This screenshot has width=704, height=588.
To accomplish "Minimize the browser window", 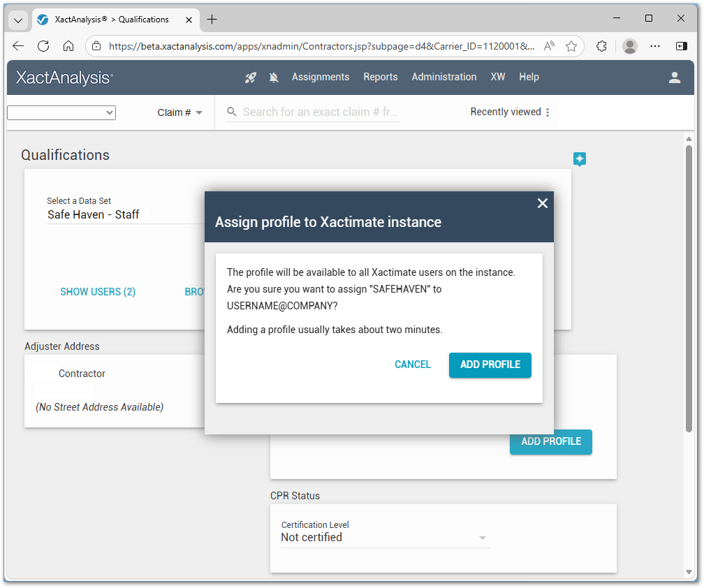I will point(617,18).
